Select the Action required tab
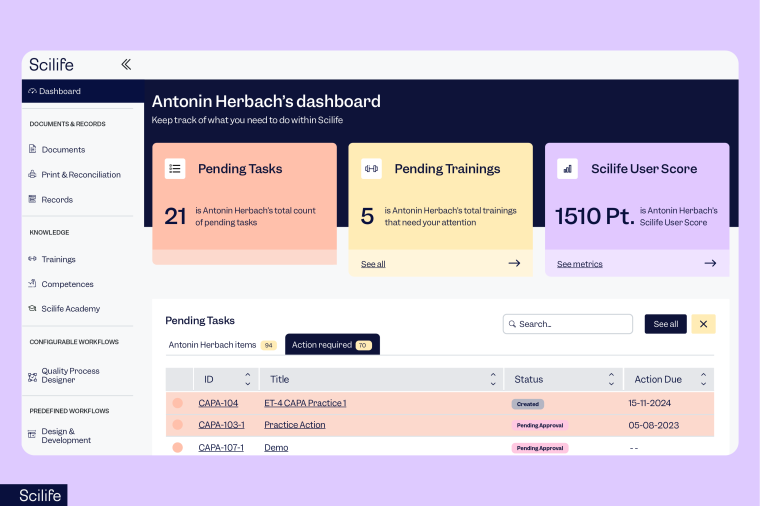 click(332, 345)
